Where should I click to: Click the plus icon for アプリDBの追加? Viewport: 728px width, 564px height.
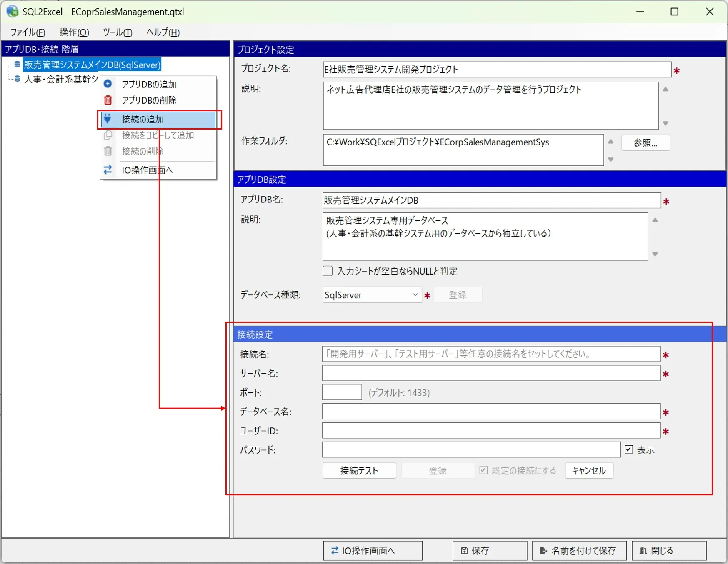[x=108, y=84]
